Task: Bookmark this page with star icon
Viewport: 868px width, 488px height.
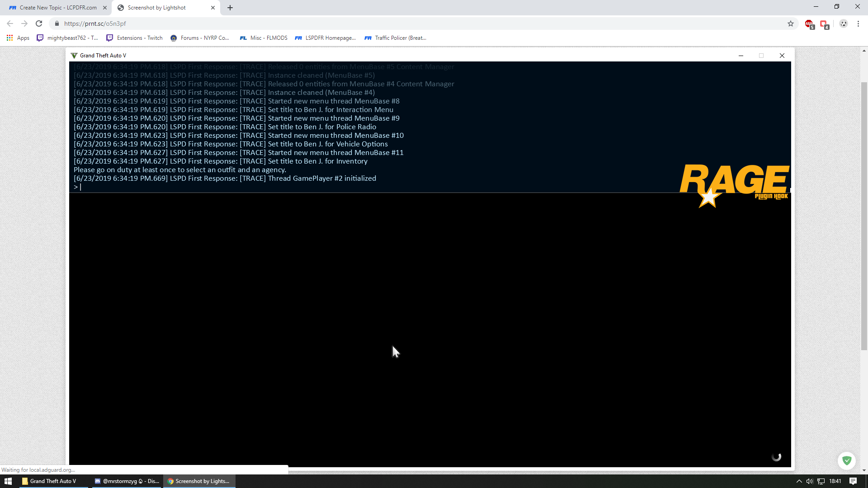Action: (791, 23)
